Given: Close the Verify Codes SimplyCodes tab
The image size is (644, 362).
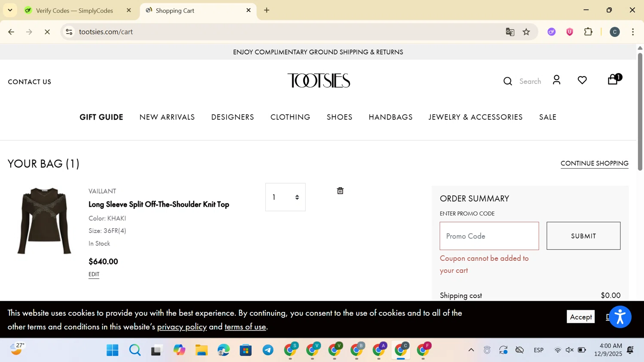Looking at the screenshot, I should click(129, 10).
